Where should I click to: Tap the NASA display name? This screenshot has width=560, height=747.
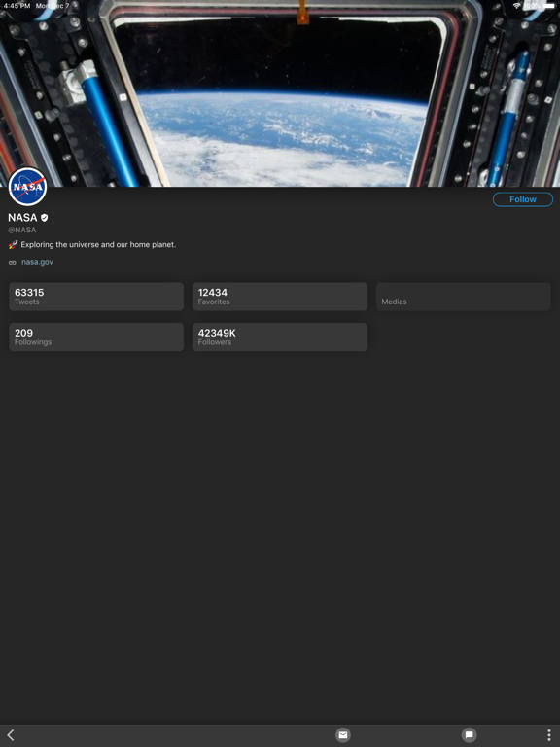[x=22, y=218]
